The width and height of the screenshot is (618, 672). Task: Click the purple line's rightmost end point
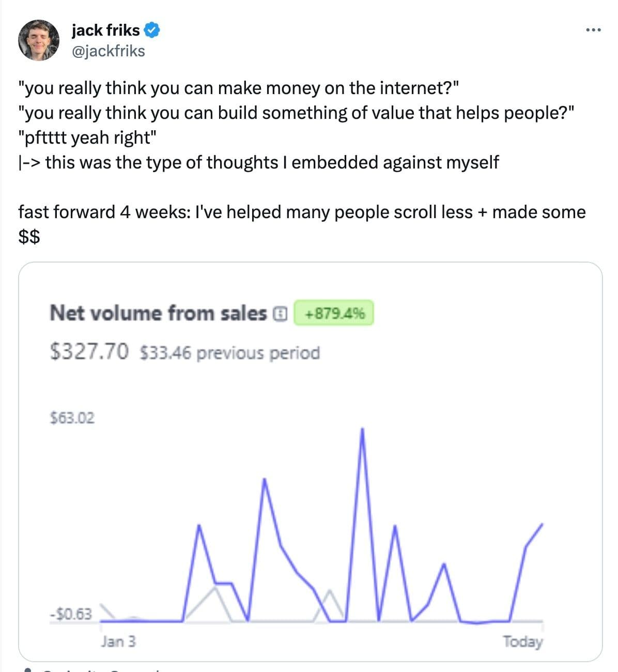click(542, 524)
